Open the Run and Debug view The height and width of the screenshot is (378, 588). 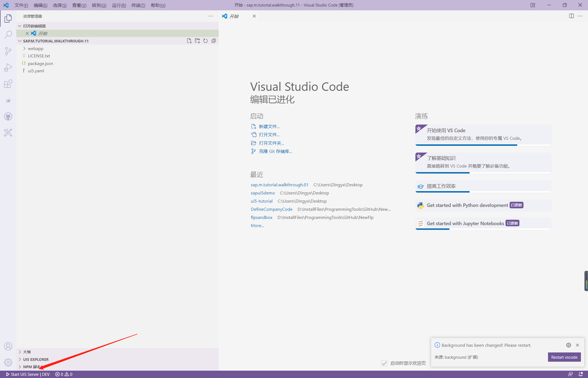8,67
